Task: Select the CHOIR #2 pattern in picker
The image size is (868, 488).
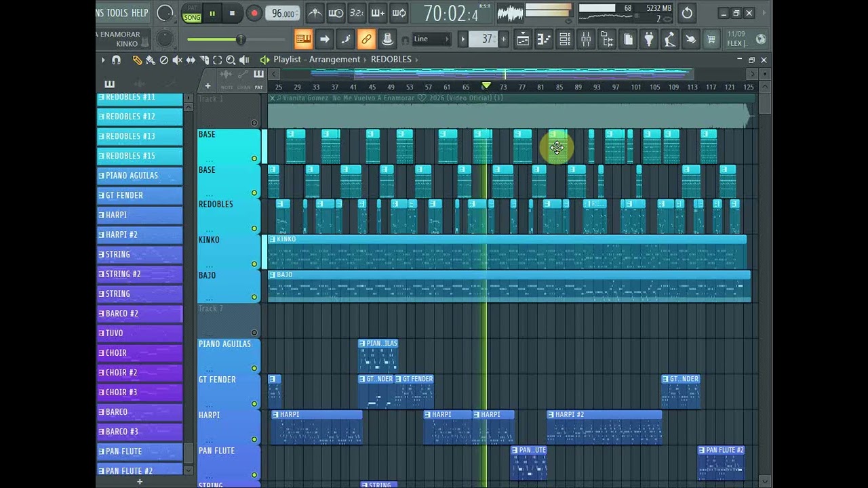Action: tap(140, 373)
